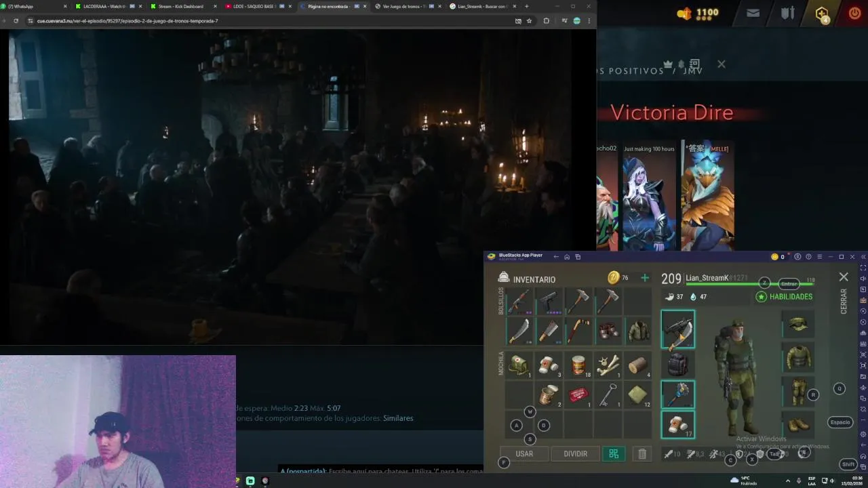Viewport: 868px width, 488px height.
Task: Click the equipped boots armor slot
Action: 798,425
